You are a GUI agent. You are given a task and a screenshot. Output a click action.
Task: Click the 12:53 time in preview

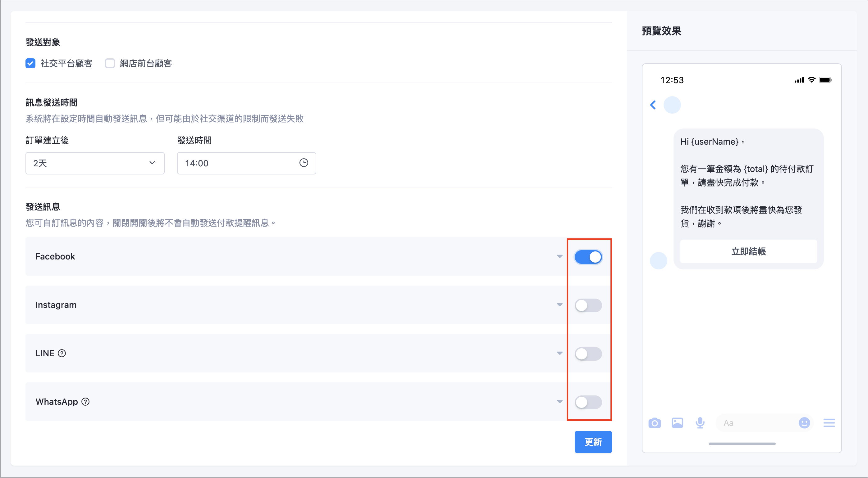[x=672, y=80]
